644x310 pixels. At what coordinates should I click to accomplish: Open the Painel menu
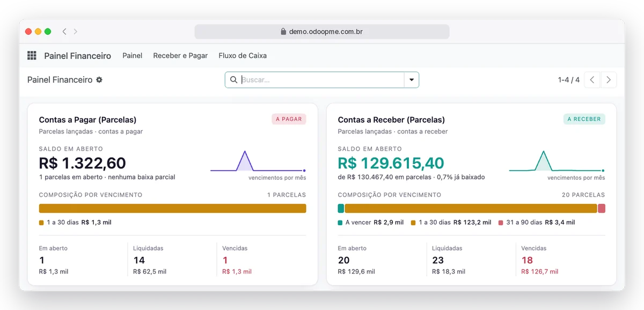point(133,55)
